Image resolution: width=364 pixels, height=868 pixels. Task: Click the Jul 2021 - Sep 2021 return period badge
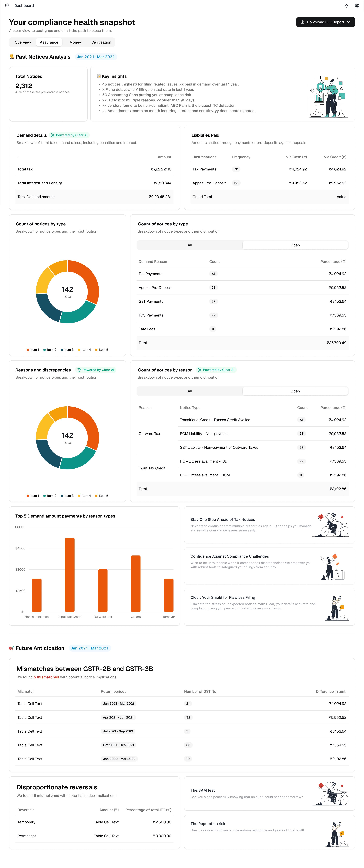pyautogui.click(x=118, y=731)
